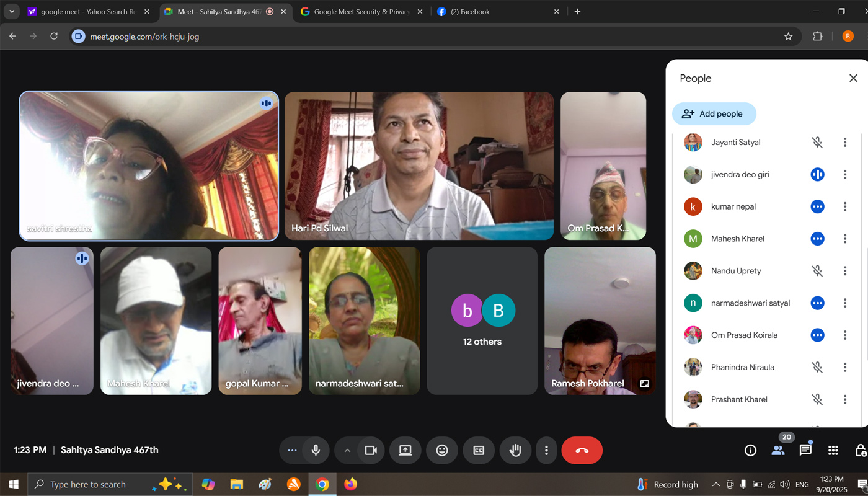Turn on captions in the toolbar
Image resolution: width=868 pixels, height=496 pixels.
click(x=479, y=451)
